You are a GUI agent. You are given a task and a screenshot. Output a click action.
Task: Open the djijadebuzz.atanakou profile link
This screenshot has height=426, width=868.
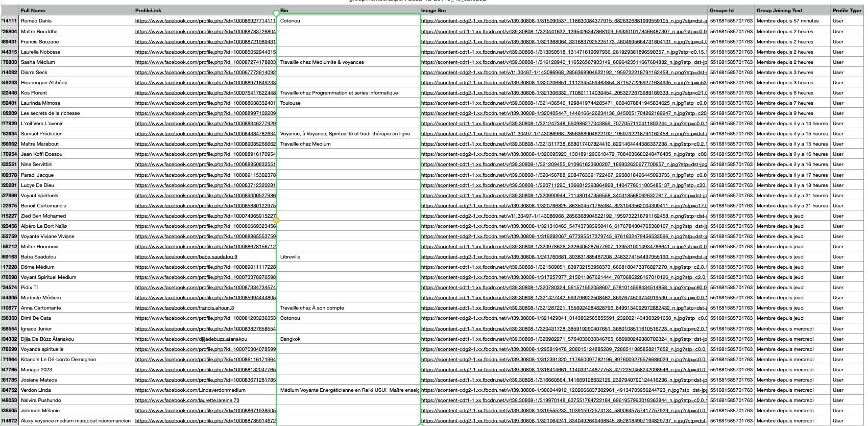click(191, 339)
